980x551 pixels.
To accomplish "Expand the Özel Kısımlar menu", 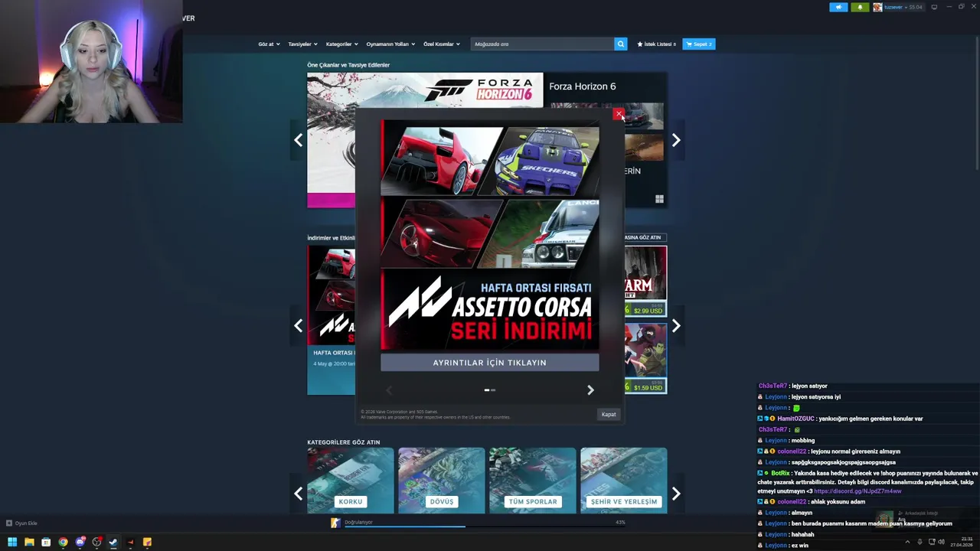I will [442, 44].
